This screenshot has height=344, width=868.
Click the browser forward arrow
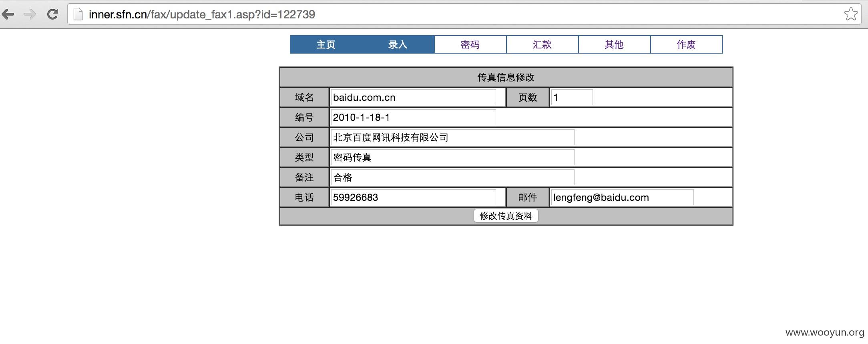30,15
